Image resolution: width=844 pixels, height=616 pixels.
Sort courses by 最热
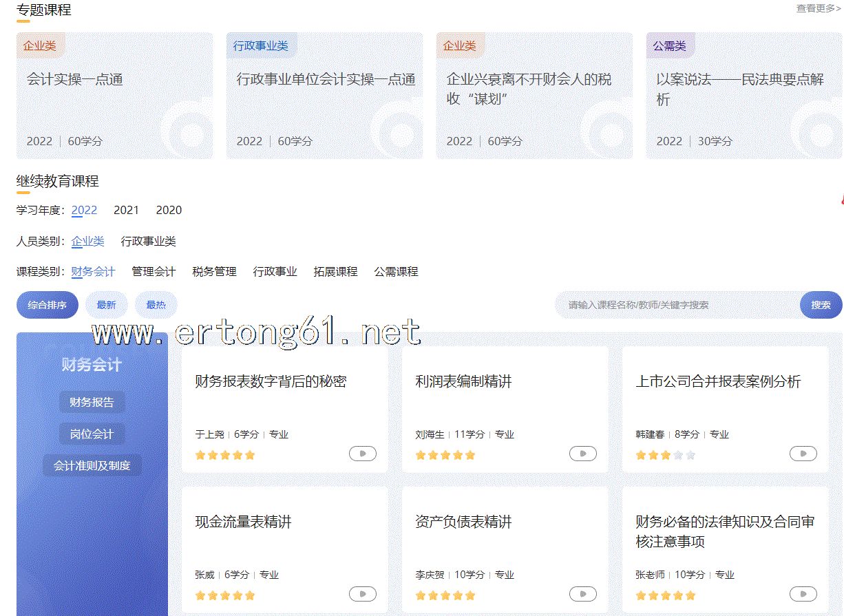click(x=156, y=305)
